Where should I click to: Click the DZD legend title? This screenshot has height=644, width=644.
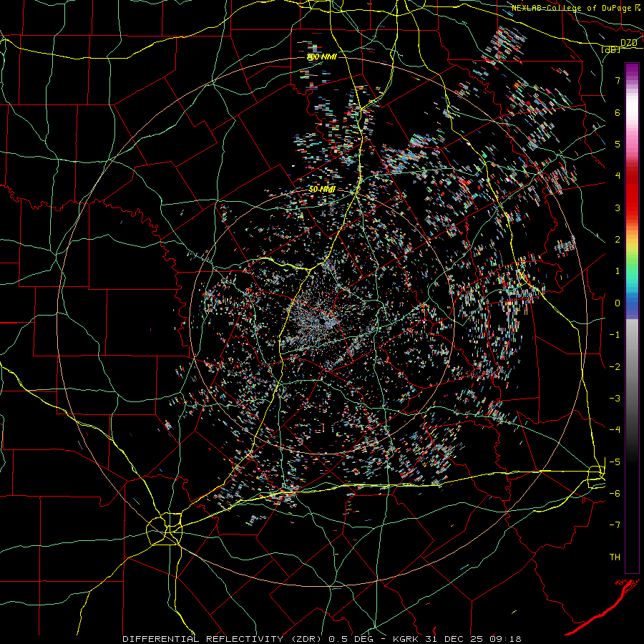tap(628, 42)
